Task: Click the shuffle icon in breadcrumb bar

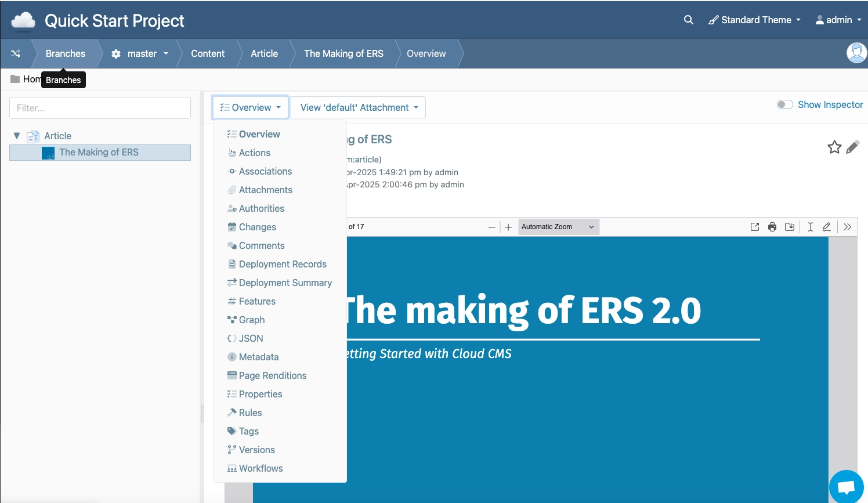Action: (x=16, y=53)
